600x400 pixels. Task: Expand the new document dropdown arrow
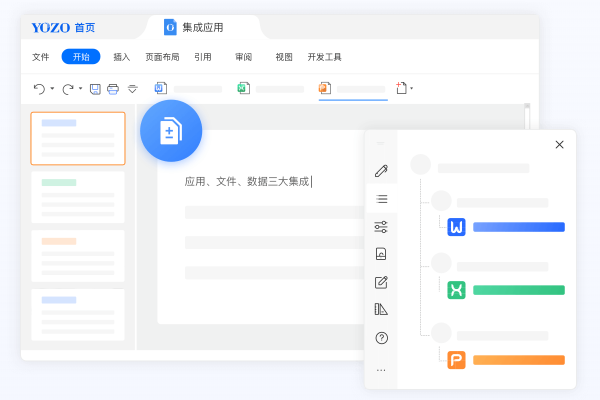tap(411, 89)
